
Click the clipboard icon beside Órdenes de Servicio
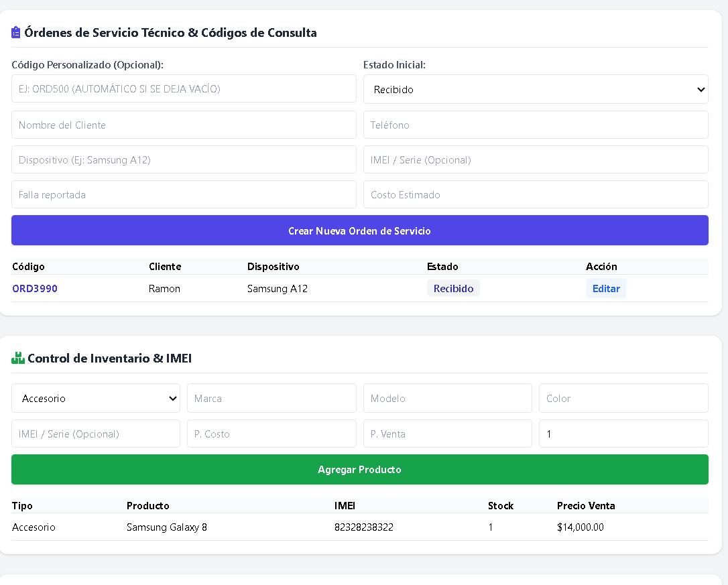[x=16, y=32]
